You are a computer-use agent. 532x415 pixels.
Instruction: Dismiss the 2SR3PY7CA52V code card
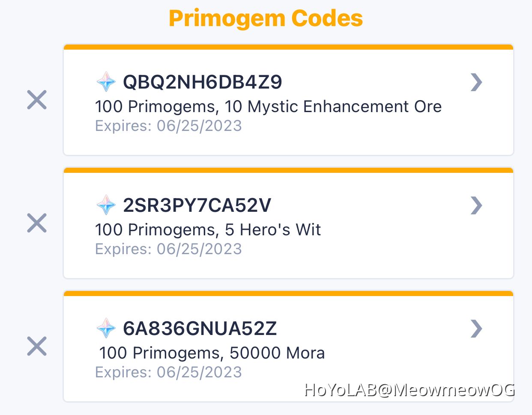pyautogui.click(x=36, y=222)
